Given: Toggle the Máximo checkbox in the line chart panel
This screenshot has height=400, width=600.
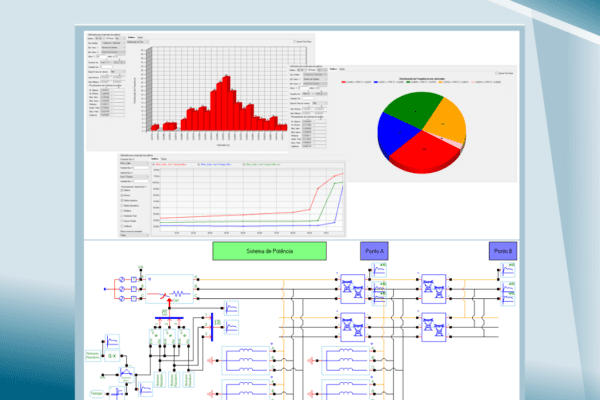Looking at the screenshot, I should coord(122,190).
